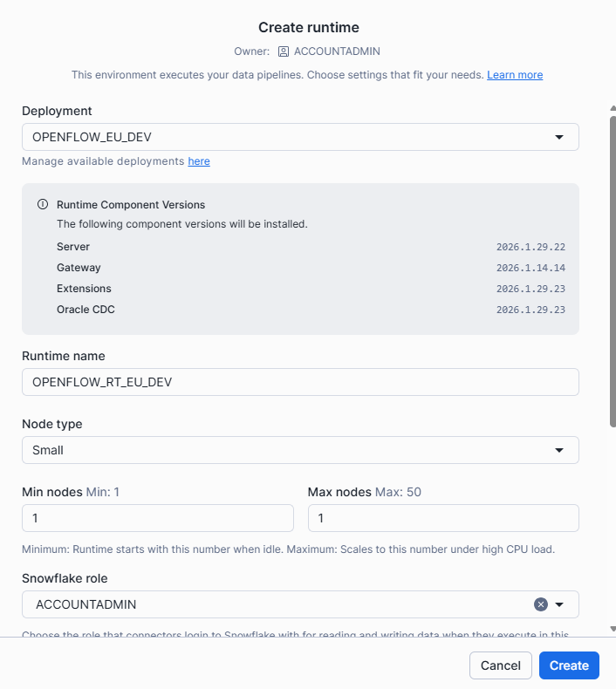Focus the Runtime name input field
616x689 pixels.
299,382
